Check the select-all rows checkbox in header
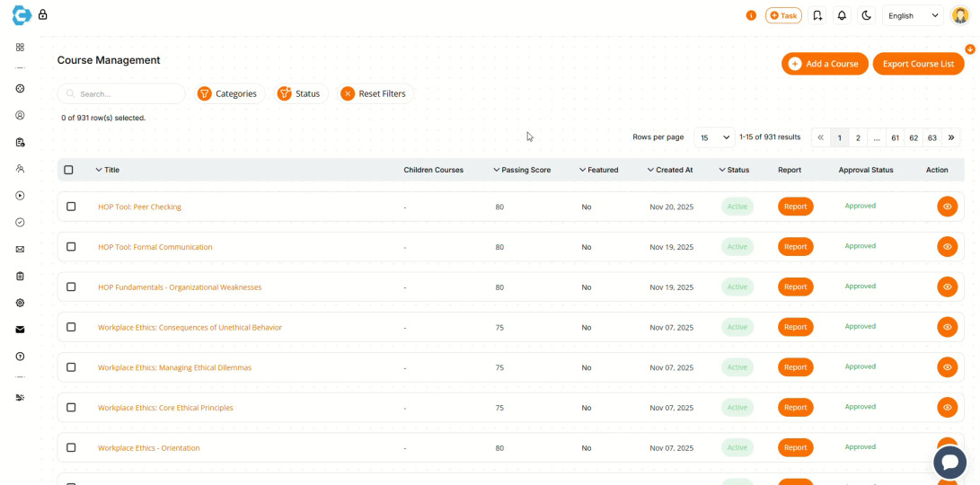980x485 pixels. tap(69, 170)
